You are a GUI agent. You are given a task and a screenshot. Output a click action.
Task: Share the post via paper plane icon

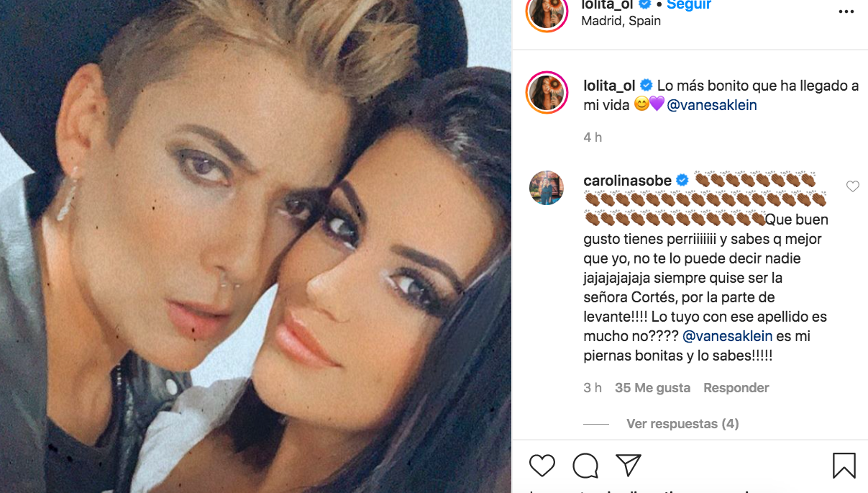click(629, 465)
